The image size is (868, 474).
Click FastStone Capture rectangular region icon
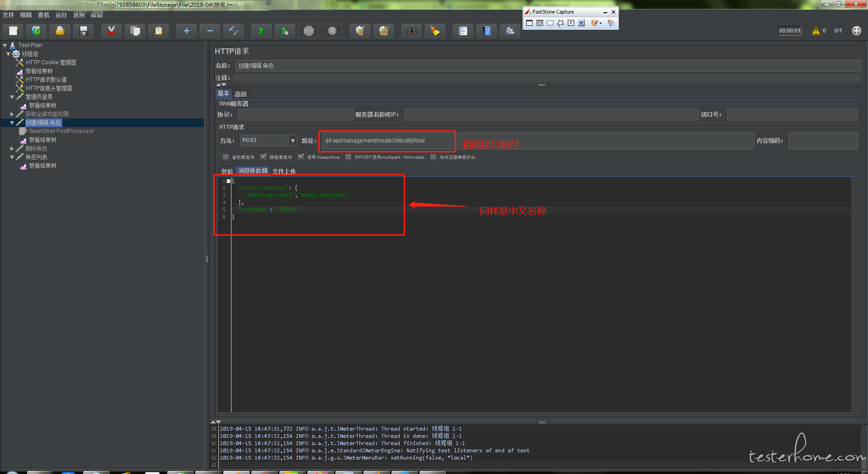pyautogui.click(x=550, y=23)
